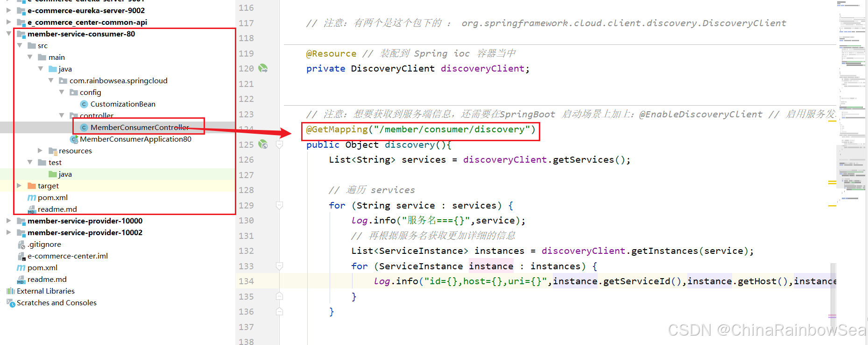The height and width of the screenshot is (345, 868).
Task: Open Scratches and Consoles icon
Action: click(x=11, y=303)
